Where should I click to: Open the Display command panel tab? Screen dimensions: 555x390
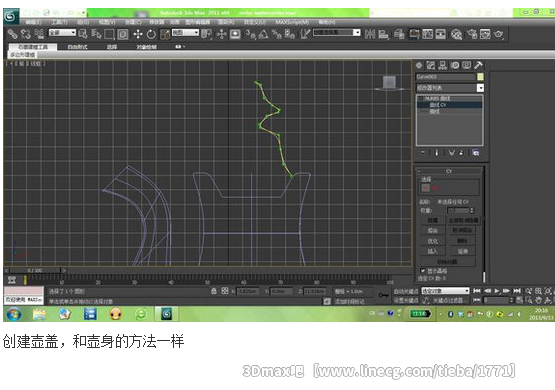click(x=467, y=65)
